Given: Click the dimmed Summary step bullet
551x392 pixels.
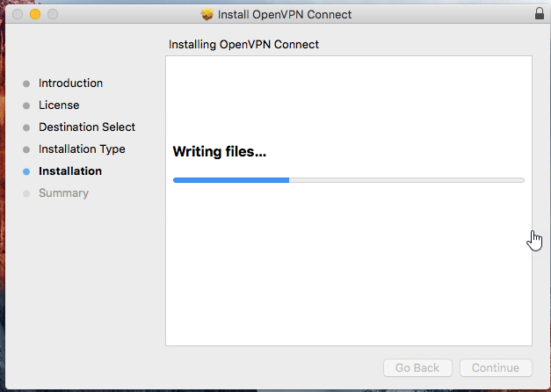Looking at the screenshot, I should click(26, 193).
